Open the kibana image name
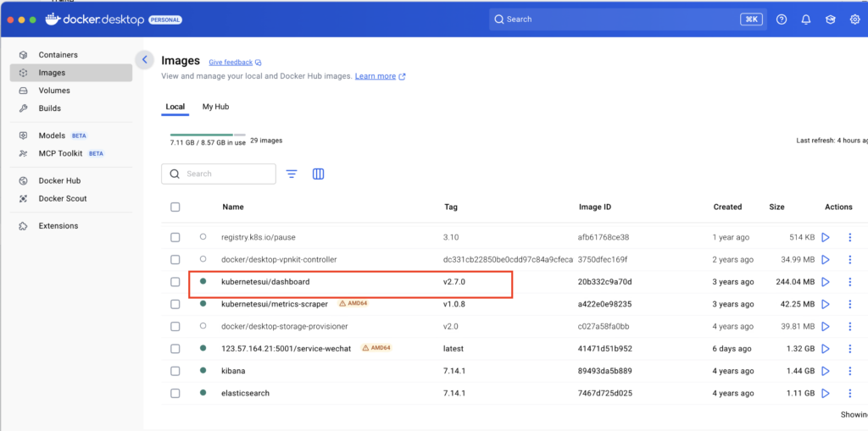 click(233, 371)
